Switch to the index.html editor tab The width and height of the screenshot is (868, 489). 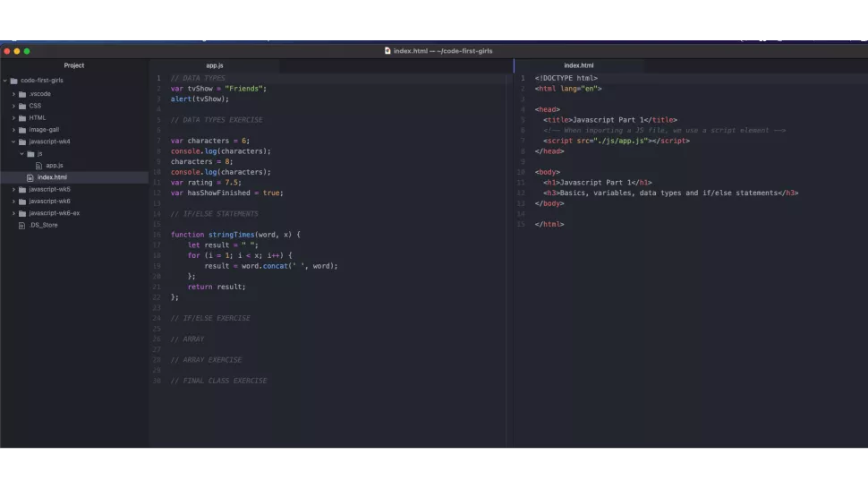point(578,65)
